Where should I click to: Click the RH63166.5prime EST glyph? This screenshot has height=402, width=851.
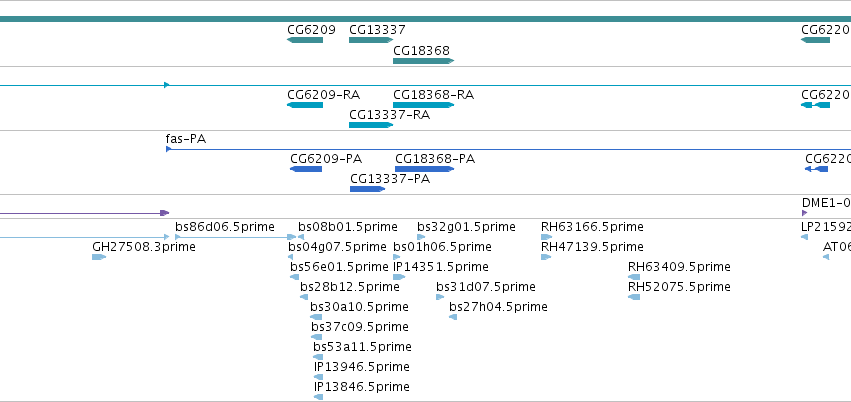546,237
